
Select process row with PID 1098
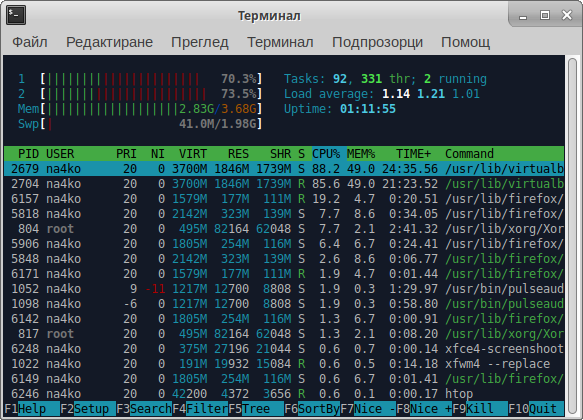(x=284, y=304)
